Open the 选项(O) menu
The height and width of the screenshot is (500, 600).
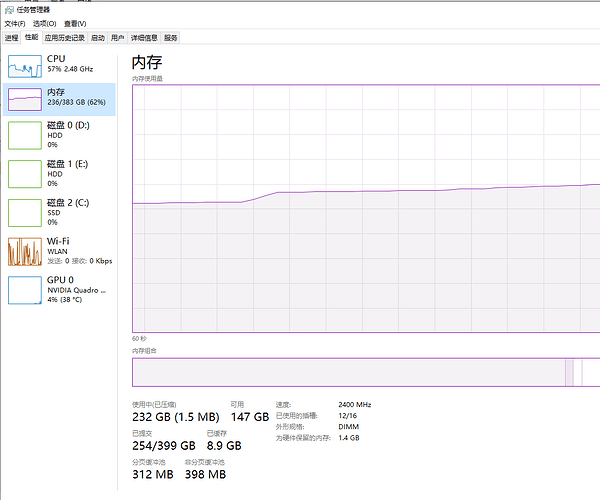(44, 23)
